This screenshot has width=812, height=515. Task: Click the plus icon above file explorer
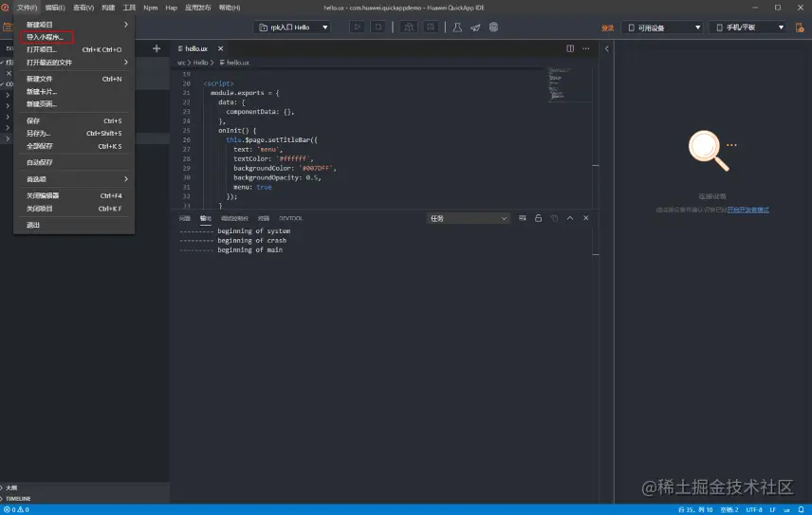(157, 48)
